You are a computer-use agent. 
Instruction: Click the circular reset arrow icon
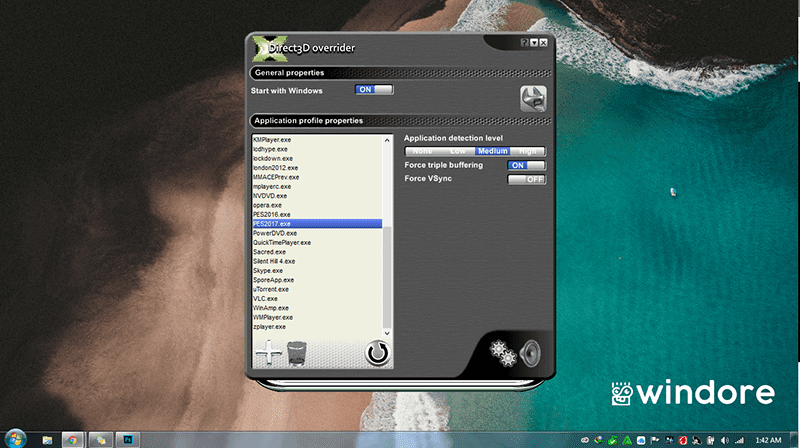(378, 353)
